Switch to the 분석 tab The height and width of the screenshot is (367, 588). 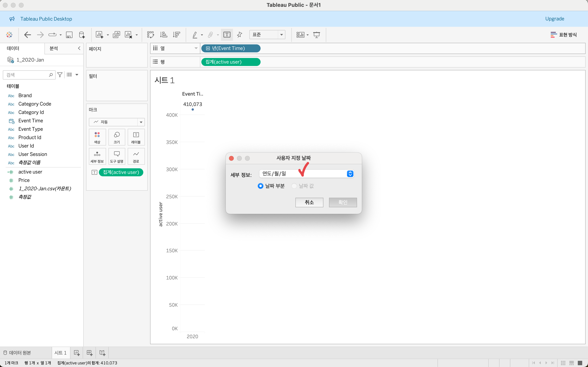pos(54,48)
